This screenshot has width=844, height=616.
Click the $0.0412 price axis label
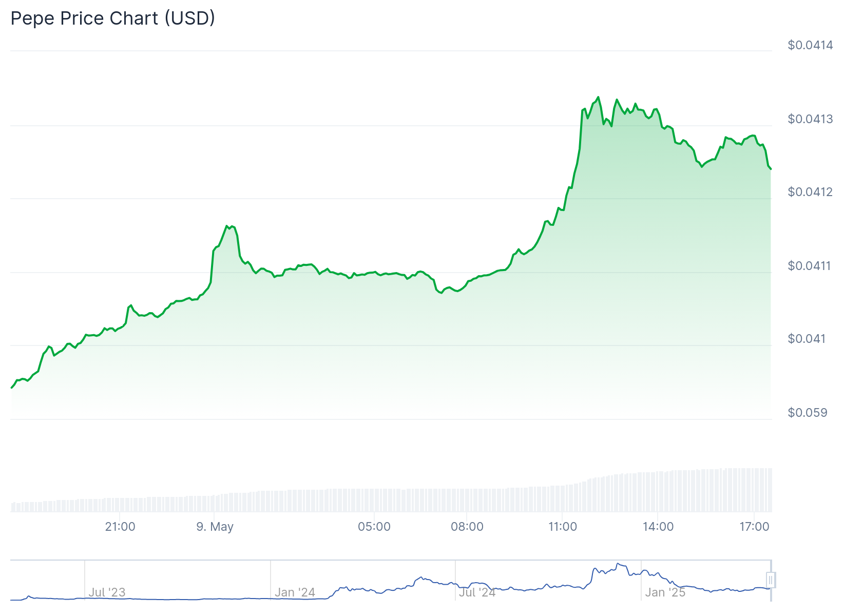pyautogui.click(x=810, y=192)
